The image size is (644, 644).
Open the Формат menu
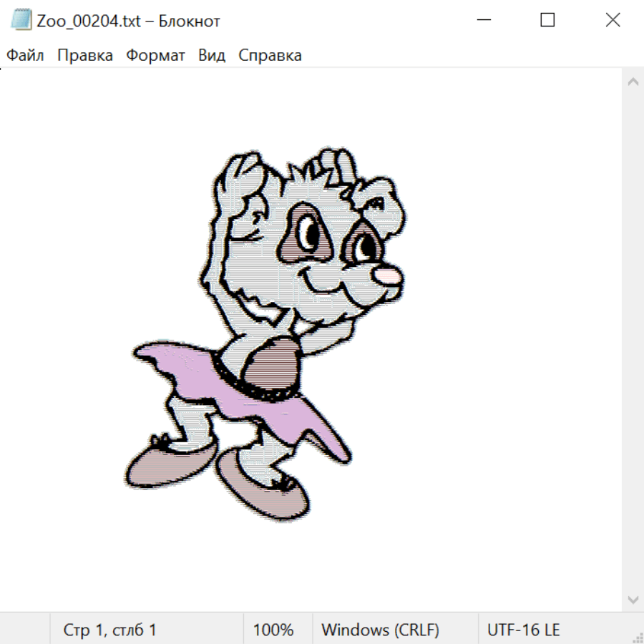(x=155, y=56)
